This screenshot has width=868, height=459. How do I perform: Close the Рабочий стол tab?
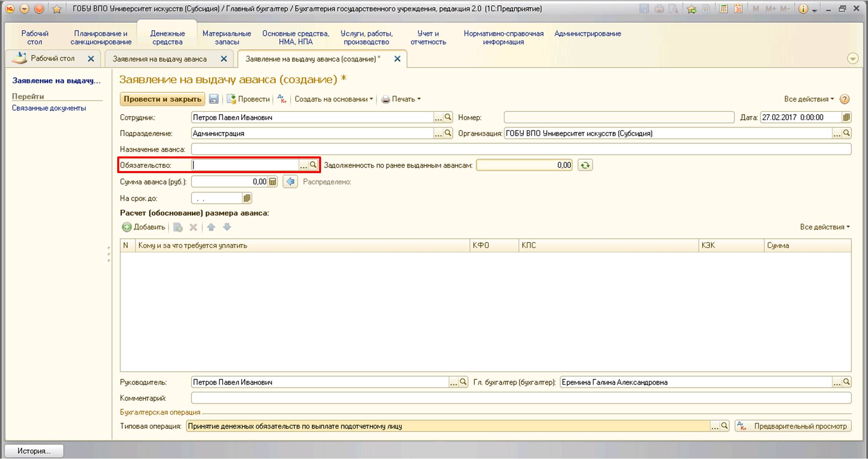pyautogui.click(x=91, y=59)
